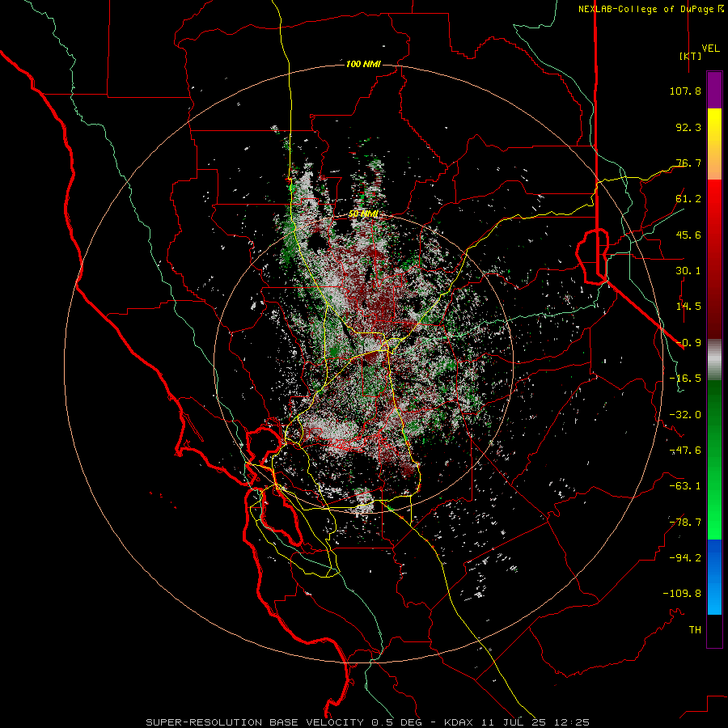Pick the black TH segment of the color bar
Viewport: 728px width, 728px height.
click(714, 630)
